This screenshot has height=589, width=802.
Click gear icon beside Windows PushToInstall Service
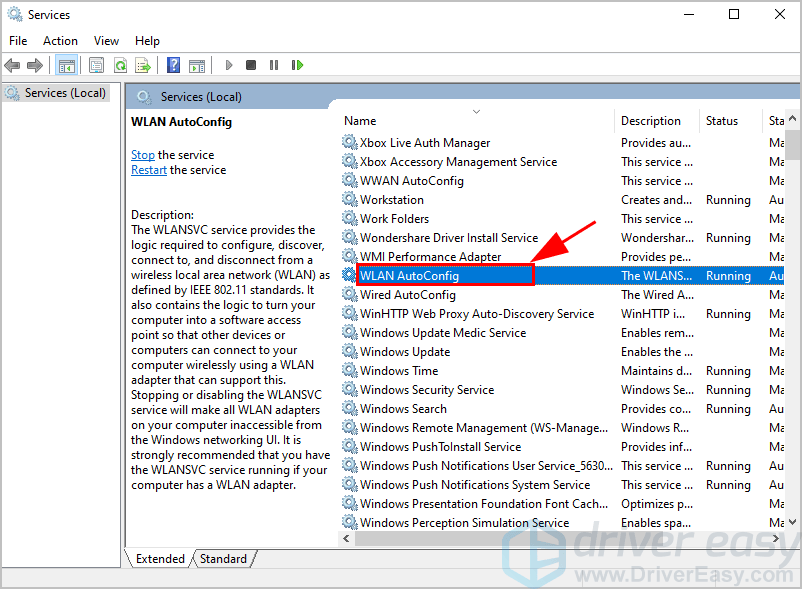350,446
